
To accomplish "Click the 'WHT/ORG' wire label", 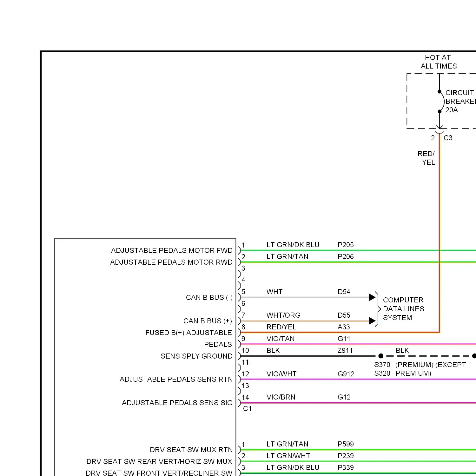I will pyautogui.click(x=283, y=315).
